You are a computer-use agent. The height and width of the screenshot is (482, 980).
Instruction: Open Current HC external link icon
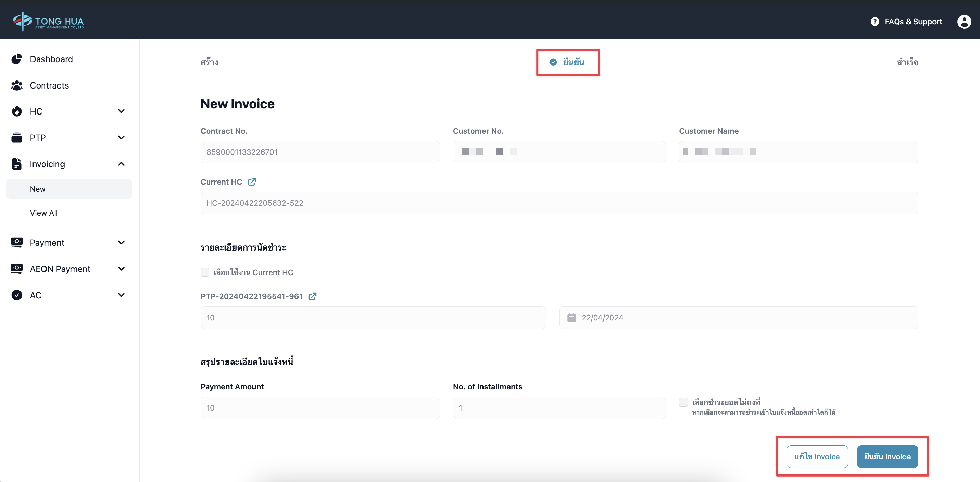pyautogui.click(x=252, y=182)
